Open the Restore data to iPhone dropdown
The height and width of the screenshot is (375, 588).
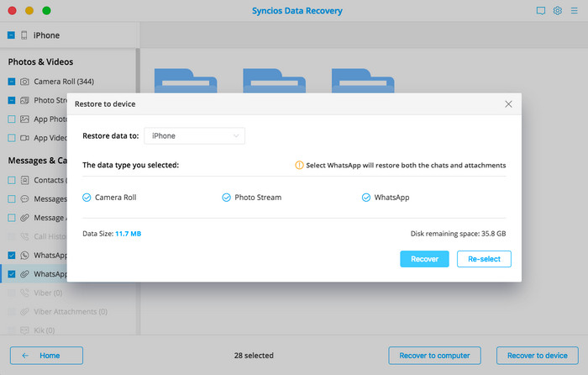tap(194, 135)
